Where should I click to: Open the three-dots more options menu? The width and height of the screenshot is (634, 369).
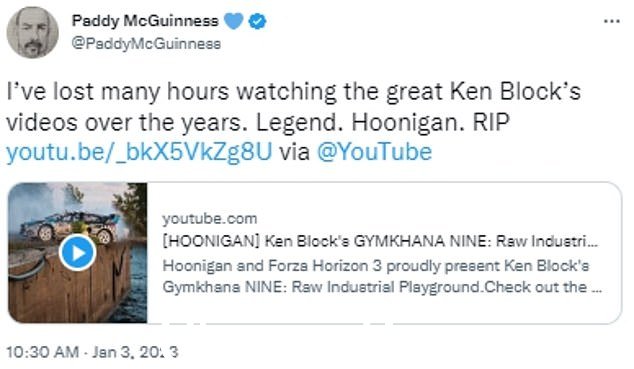(611, 21)
